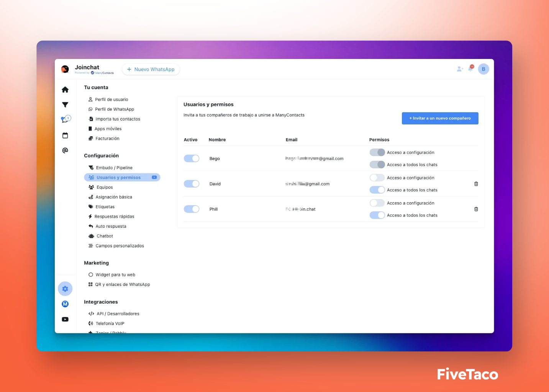Image resolution: width=549 pixels, height=392 pixels.
Task: Open the B profile avatar
Action: pos(483,69)
